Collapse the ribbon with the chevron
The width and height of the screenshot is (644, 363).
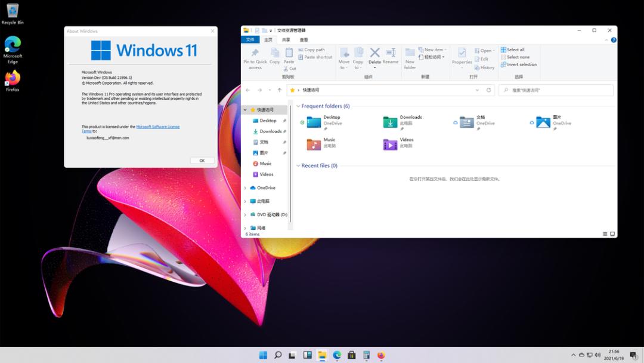[606, 40]
